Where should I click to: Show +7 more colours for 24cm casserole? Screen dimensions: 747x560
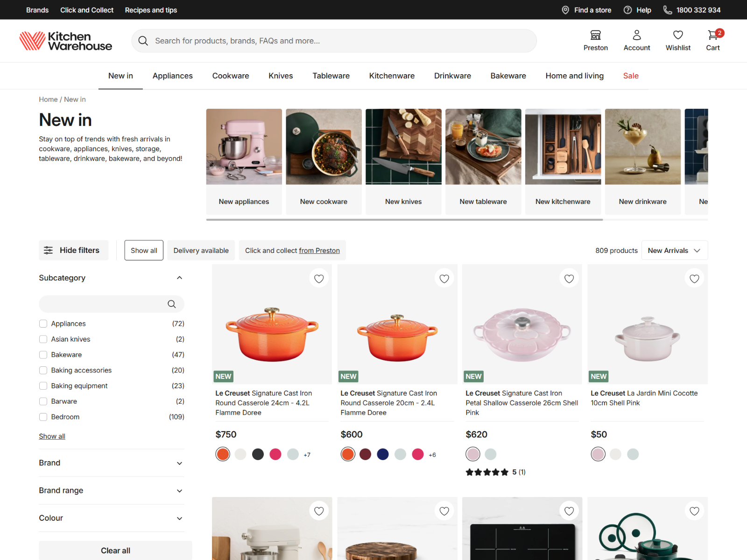coord(307,455)
